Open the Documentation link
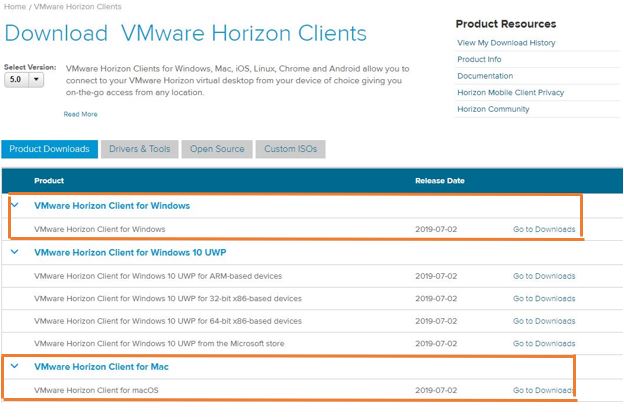 coord(485,76)
